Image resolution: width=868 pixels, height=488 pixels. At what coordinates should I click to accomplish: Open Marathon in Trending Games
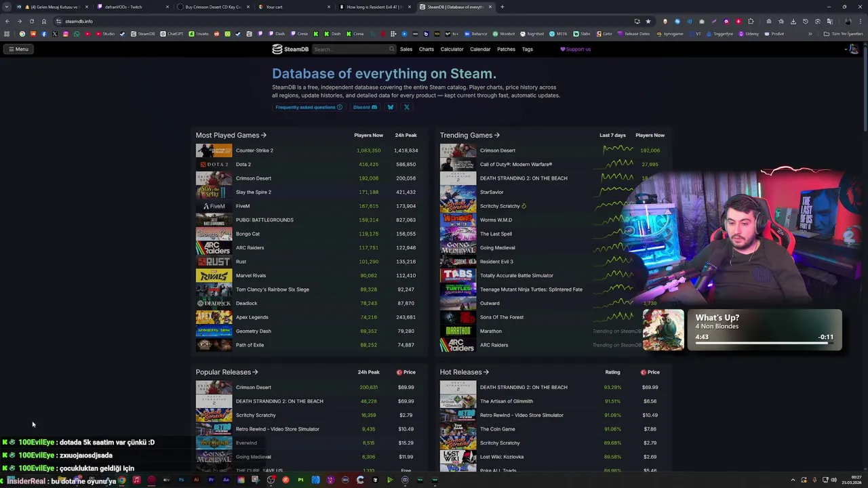point(491,331)
